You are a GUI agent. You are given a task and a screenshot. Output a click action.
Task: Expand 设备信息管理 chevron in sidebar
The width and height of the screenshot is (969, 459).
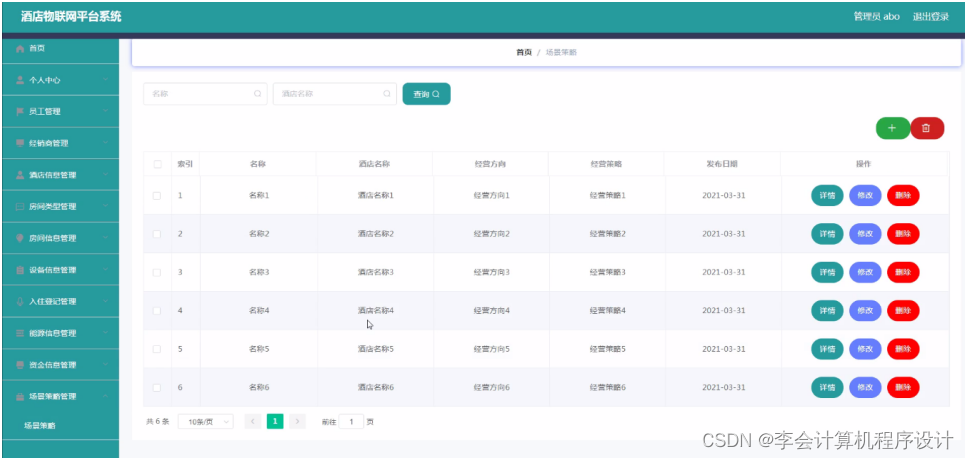[106, 270]
